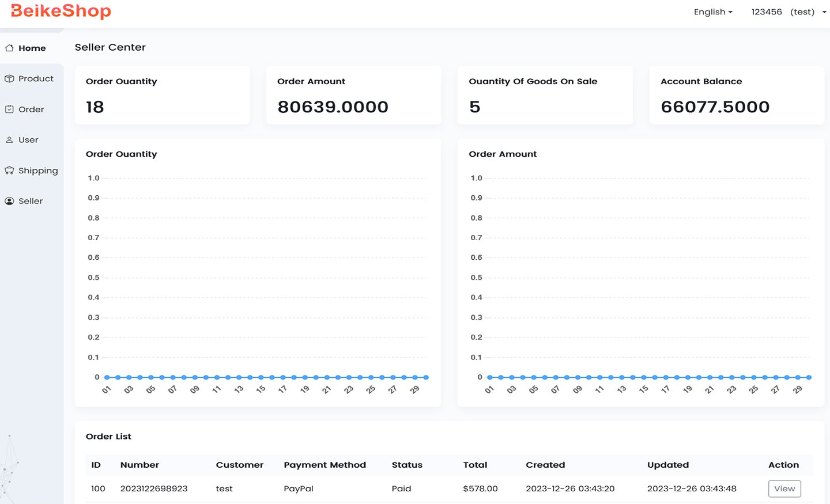Expand the 123456 (test) account dropdown
Viewport: 830px width, 504px height.
coord(788,12)
